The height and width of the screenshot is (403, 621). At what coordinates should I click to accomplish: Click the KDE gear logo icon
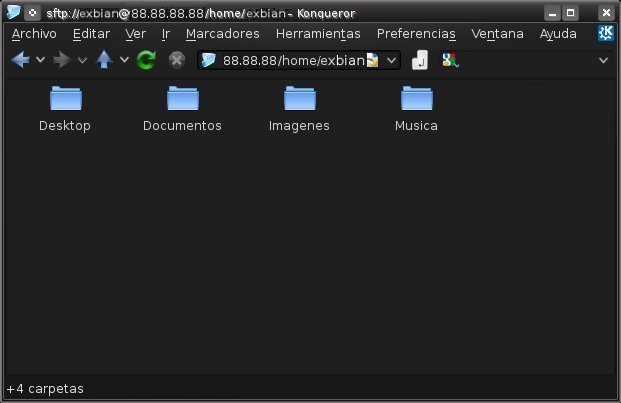coord(606,33)
